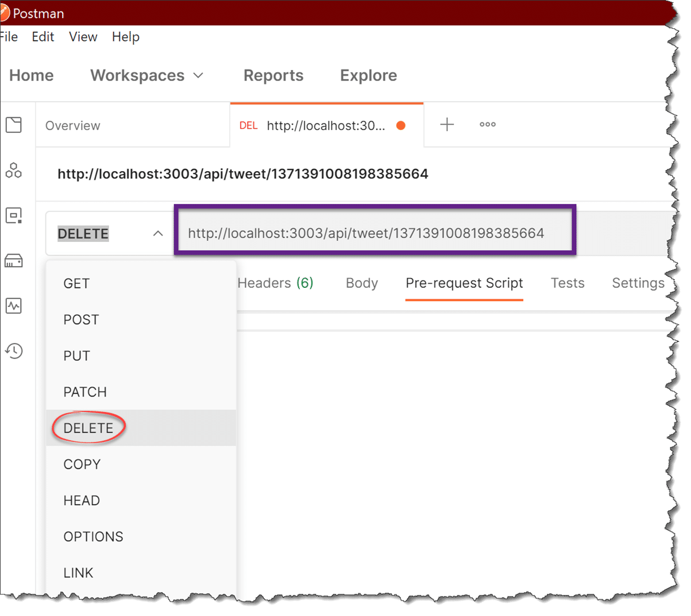Click the plus icon to add new tab
Viewport: 691px width, 616px height.
point(447,125)
